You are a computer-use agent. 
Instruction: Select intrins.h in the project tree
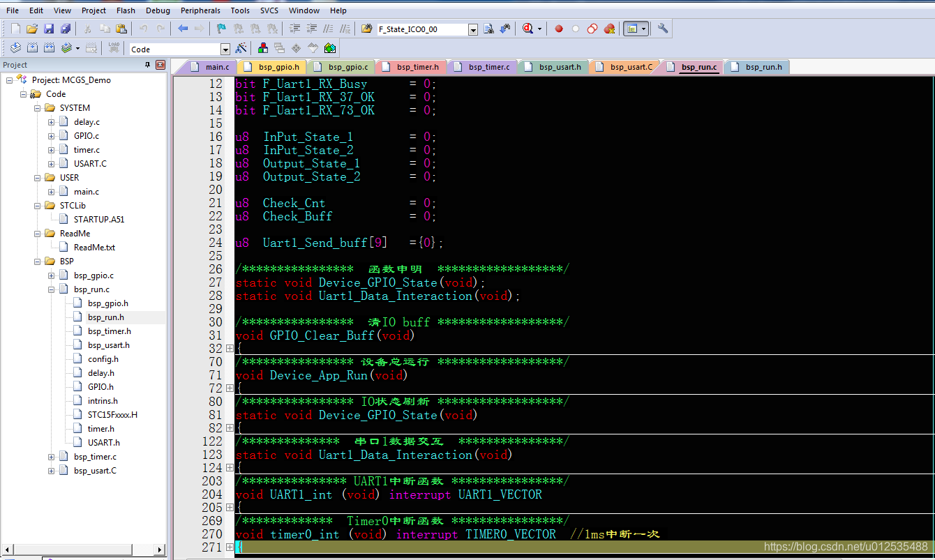pos(103,401)
